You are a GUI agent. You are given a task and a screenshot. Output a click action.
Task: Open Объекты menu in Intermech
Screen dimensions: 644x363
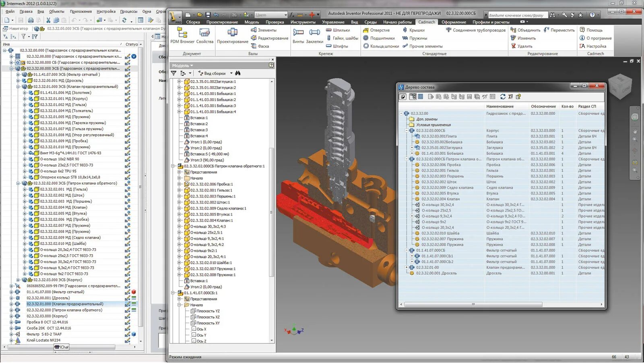[56, 11]
